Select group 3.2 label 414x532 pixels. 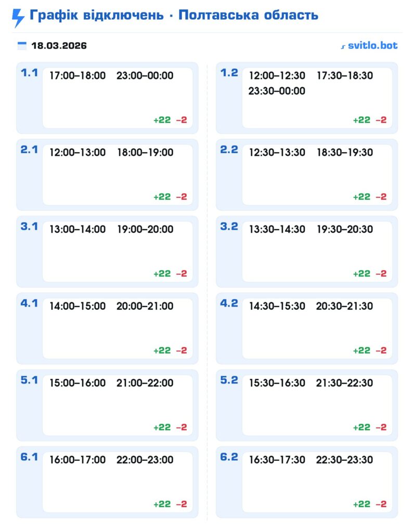coord(229,227)
